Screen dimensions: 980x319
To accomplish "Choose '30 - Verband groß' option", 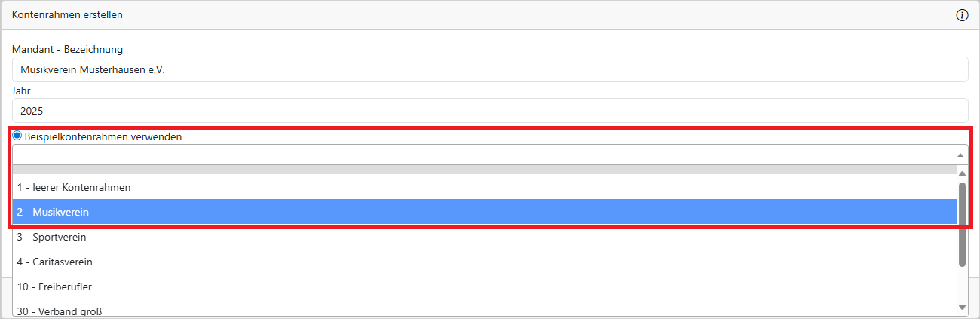I will coord(60,311).
